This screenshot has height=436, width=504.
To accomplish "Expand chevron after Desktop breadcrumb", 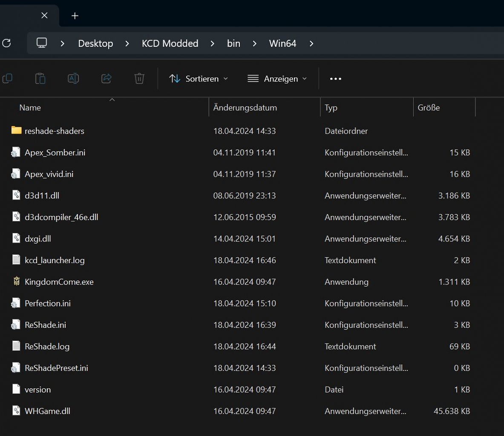I will pos(127,43).
